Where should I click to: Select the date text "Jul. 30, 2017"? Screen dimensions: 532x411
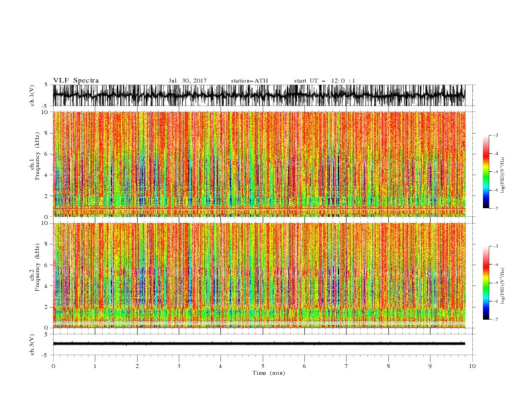[187, 81]
